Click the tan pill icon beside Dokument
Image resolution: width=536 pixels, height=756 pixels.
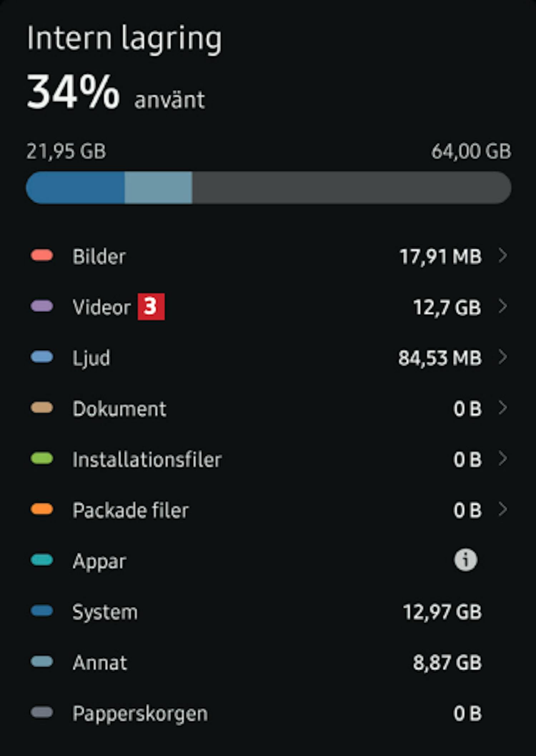point(42,408)
